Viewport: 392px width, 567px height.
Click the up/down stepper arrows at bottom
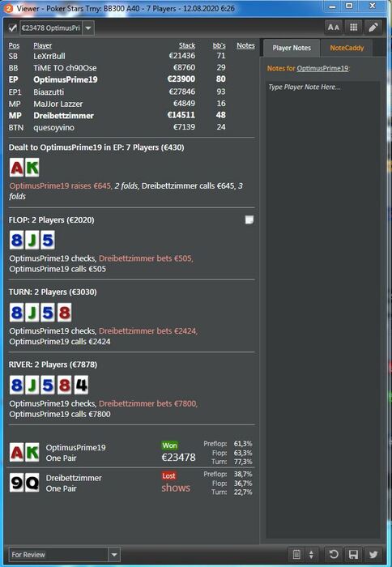311,554
